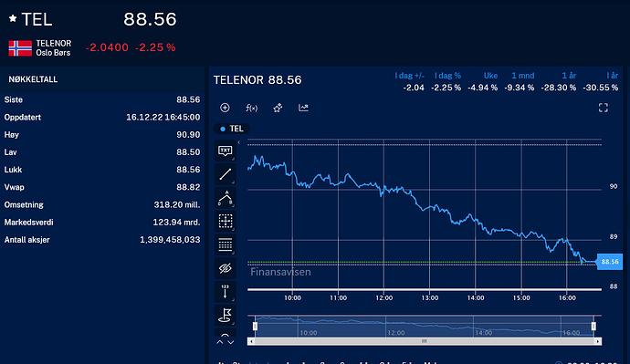Click the add comparison plus icon
This screenshot has height=364, width=630.
pyautogui.click(x=225, y=108)
